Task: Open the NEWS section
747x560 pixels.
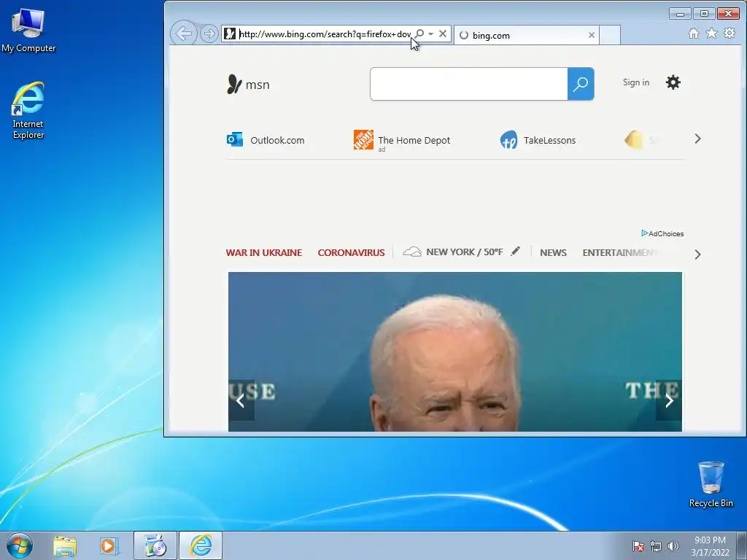Action: [553, 253]
